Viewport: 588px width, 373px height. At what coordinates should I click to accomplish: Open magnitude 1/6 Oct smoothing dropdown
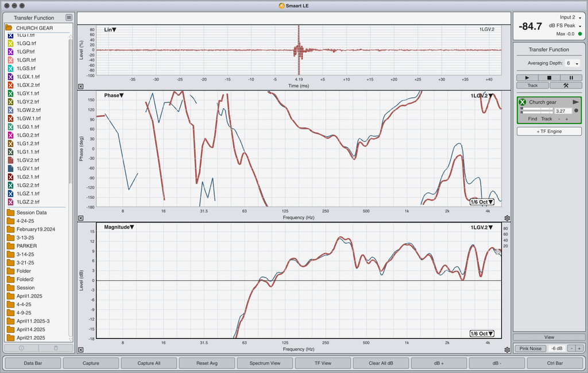pyautogui.click(x=482, y=333)
